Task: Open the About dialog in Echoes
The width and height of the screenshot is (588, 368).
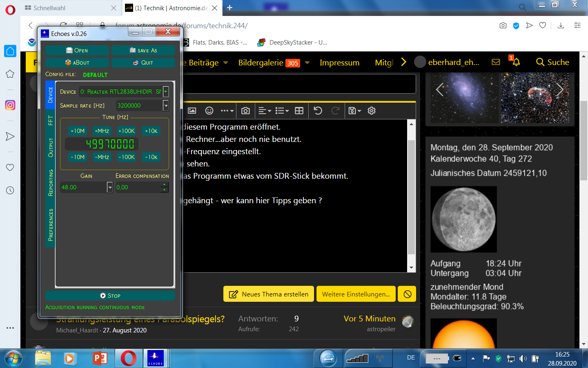Action: tap(77, 63)
